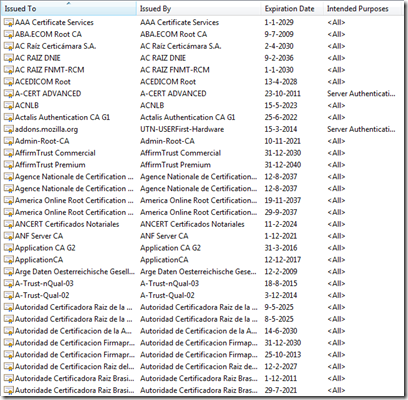Select the certificate icon for addons.mozilla.org

9,129
